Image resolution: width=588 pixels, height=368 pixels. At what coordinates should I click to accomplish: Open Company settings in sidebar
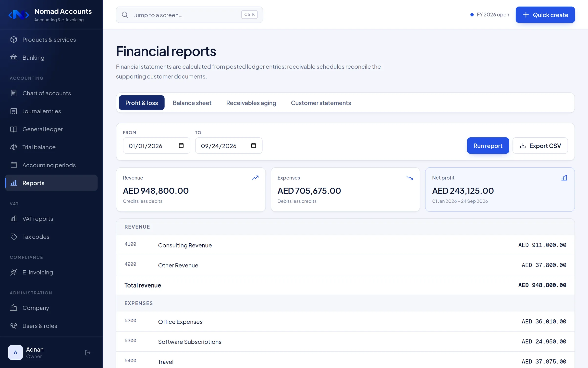click(x=51, y=308)
